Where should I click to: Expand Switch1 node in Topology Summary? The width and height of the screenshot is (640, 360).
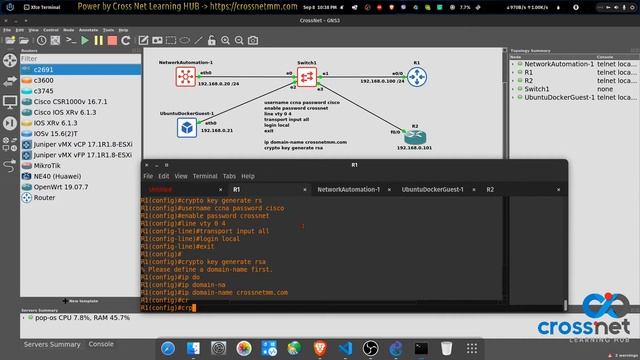coord(513,89)
